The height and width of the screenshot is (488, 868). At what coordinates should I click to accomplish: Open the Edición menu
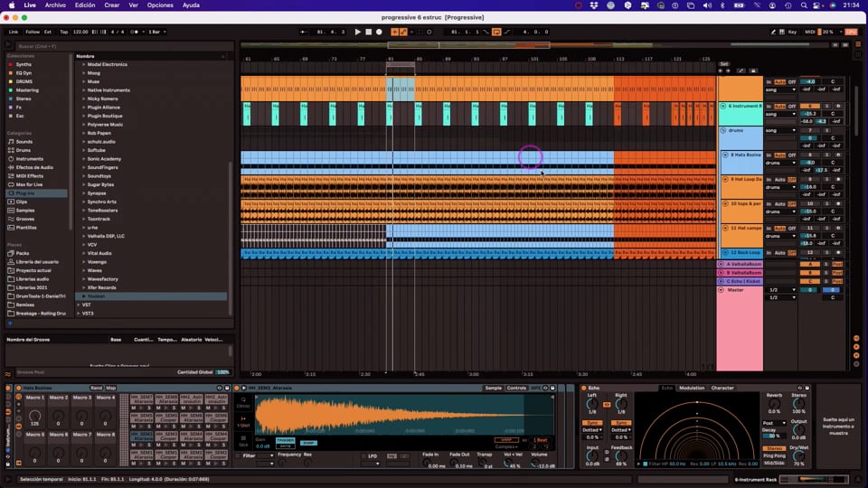[85, 5]
